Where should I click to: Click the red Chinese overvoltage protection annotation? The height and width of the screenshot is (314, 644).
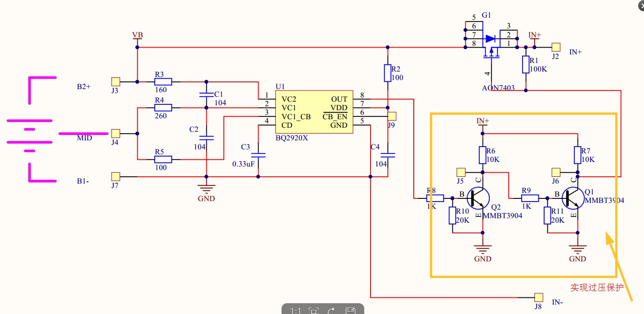[597, 287]
